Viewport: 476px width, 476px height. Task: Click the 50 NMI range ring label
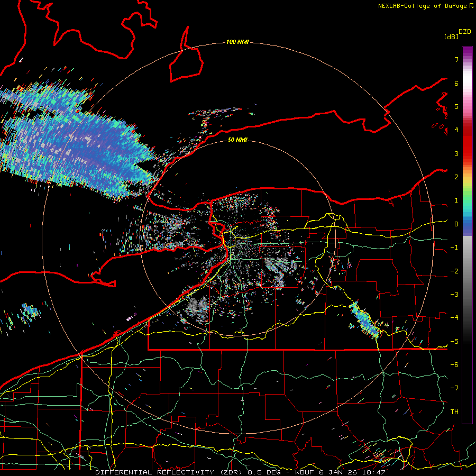(237, 140)
